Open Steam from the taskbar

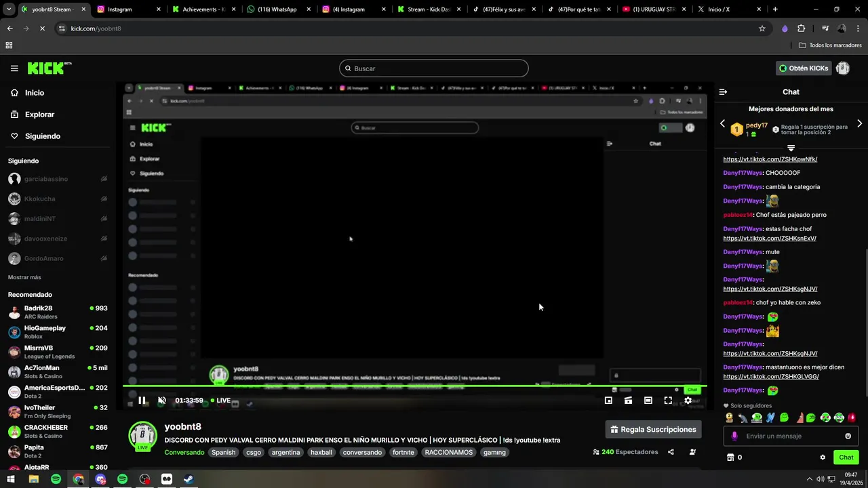point(189,479)
